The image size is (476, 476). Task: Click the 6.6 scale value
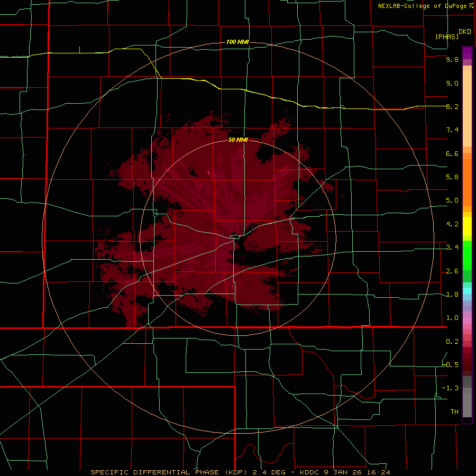[x=452, y=153]
